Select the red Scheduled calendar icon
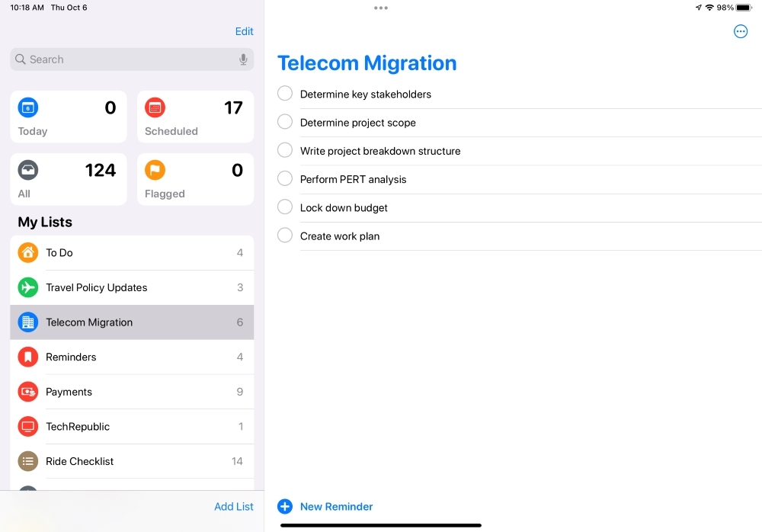Viewport: 762px width, 532px height. 155,107
